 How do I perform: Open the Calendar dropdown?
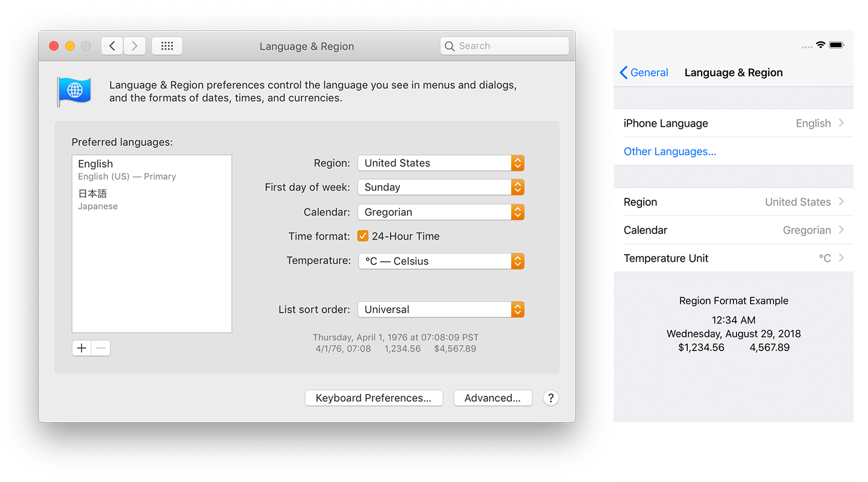[441, 212]
